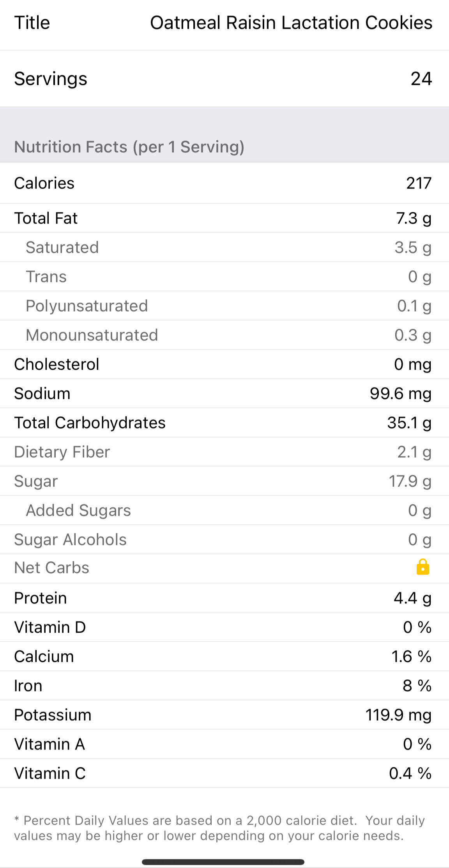
Task: Tap the Trans fat row
Action: pyautogui.click(x=224, y=277)
